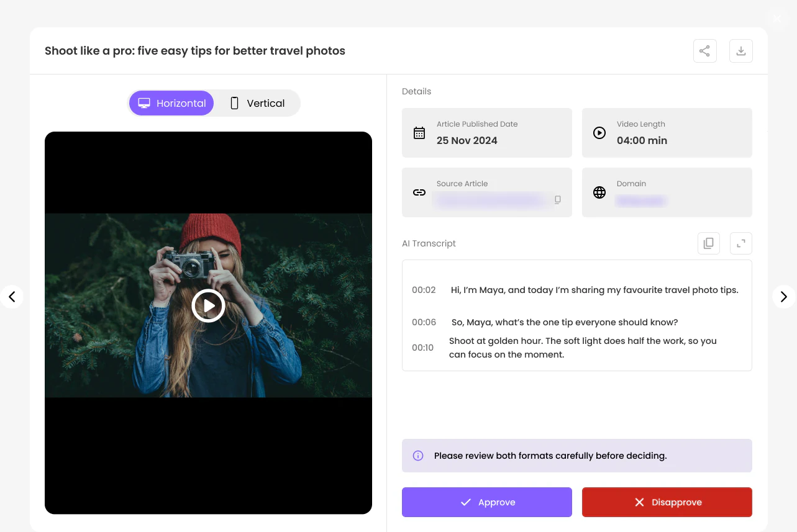
Task: Click the 'Please review both formats' notice text
Action: [550, 456]
